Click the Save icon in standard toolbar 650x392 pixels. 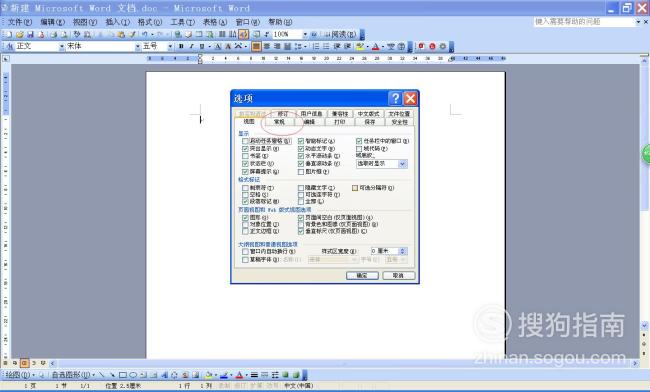pyautogui.click(x=30, y=34)
